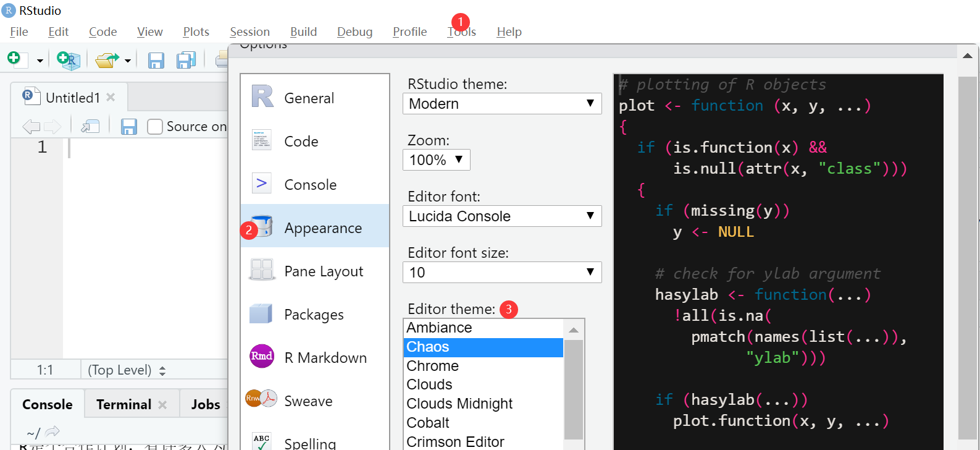Image resolution: width=980 pixels, height=450 pixels.
Task: Select Sweave options icon
Action: click(261, 399)
